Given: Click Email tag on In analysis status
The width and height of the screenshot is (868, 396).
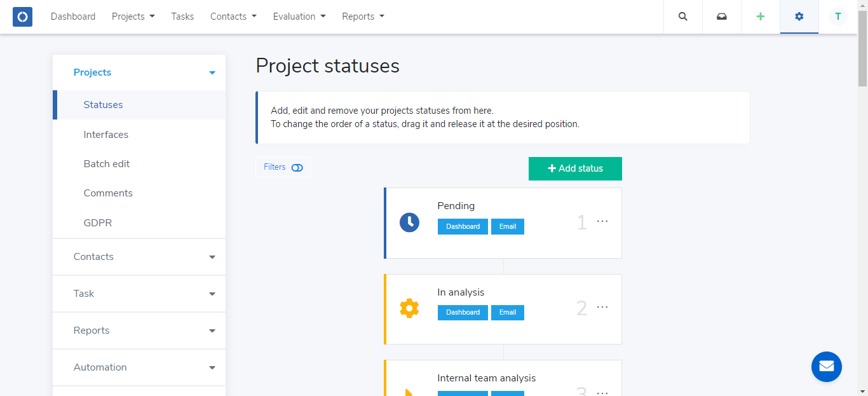Looking at the screenshot, I should click(x=508, y=312).
